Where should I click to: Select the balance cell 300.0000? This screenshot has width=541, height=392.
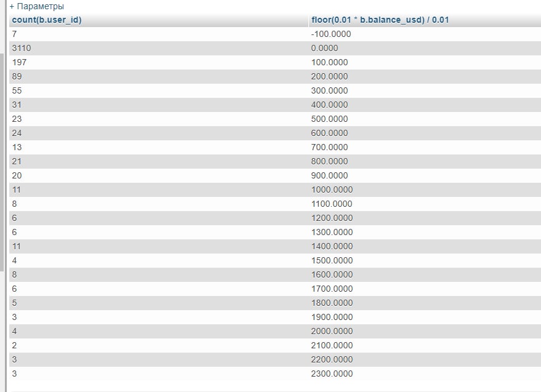click(425, 90)
